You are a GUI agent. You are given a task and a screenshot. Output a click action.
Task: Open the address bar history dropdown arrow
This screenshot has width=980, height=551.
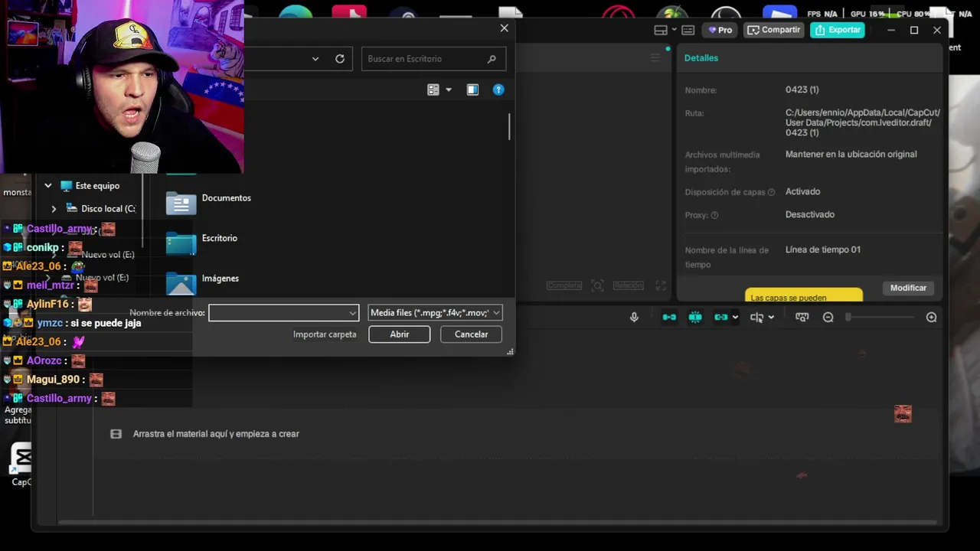coord(315,59)
